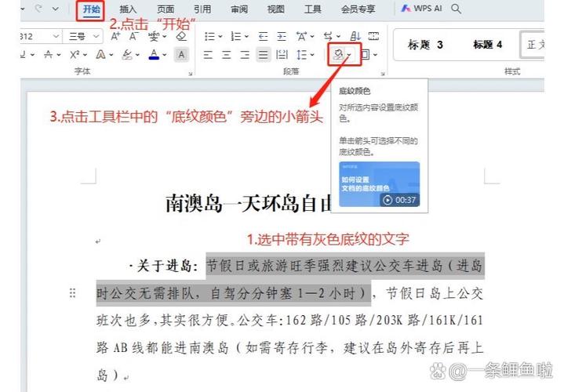Click the bulleted list icon

coord(209,36)
